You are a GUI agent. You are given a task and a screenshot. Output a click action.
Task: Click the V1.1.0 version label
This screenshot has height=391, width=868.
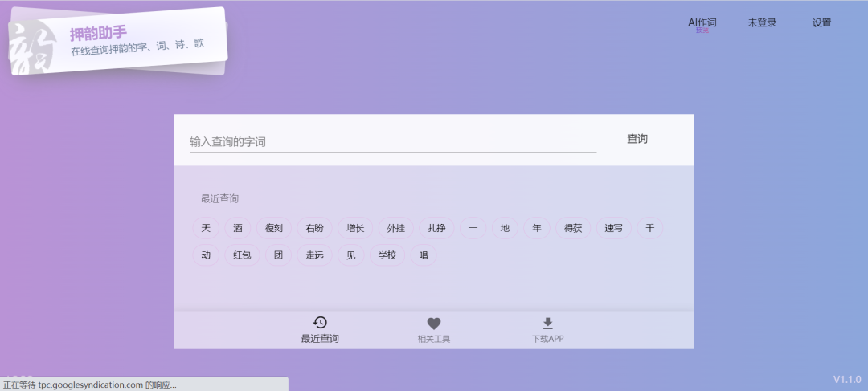tap(847, 380)
